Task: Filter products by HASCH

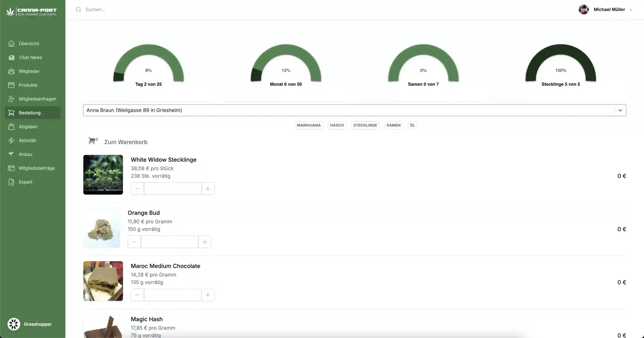Action: (x=337, y=125)
